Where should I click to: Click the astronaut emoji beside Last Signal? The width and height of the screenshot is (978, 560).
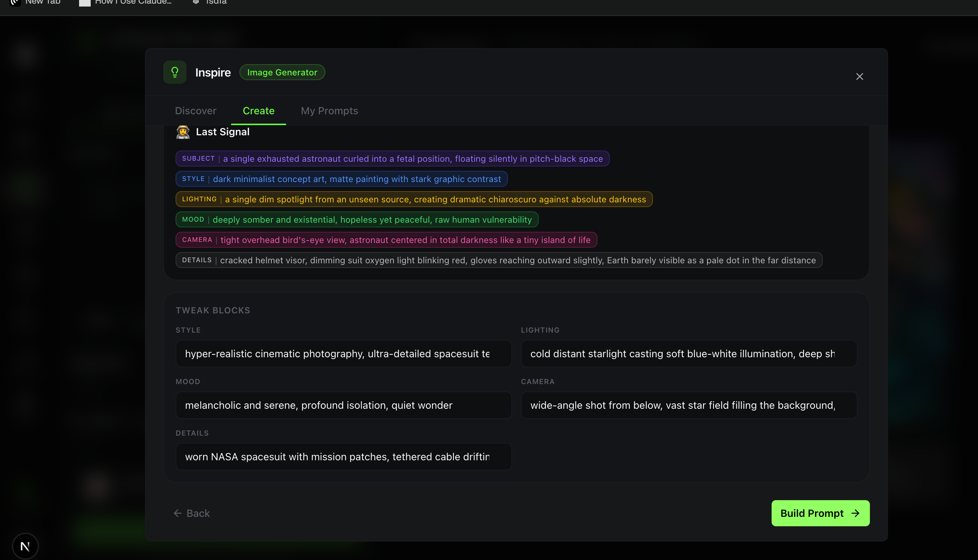(x=183, y=132)
